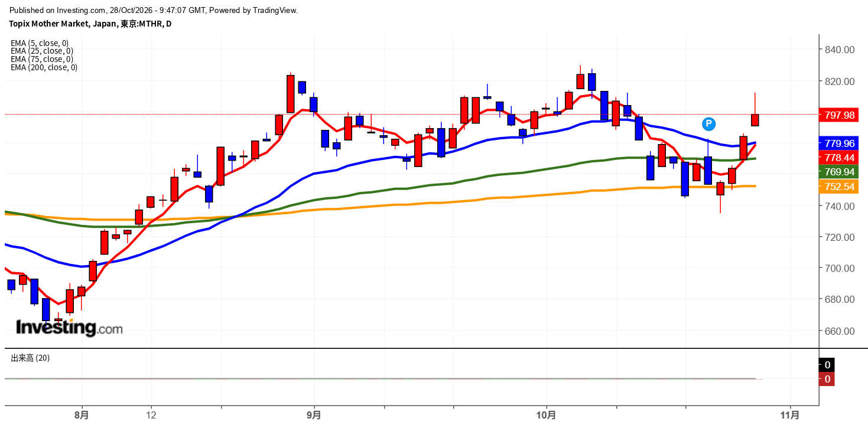Click the orange 752.54 EMA price label
The width and height of the screenshot is (868, 425).
[x=839, y=187]
